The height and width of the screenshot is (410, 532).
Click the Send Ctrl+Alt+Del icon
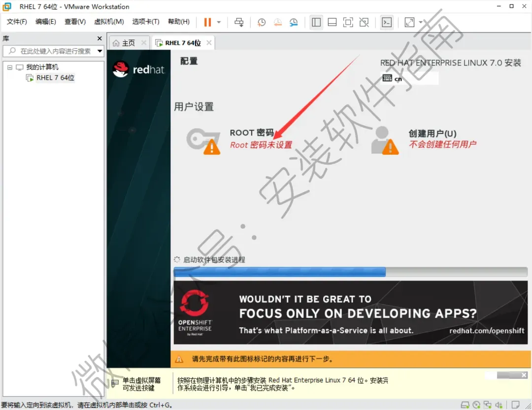pyautogui.click(x=239, y=22)
